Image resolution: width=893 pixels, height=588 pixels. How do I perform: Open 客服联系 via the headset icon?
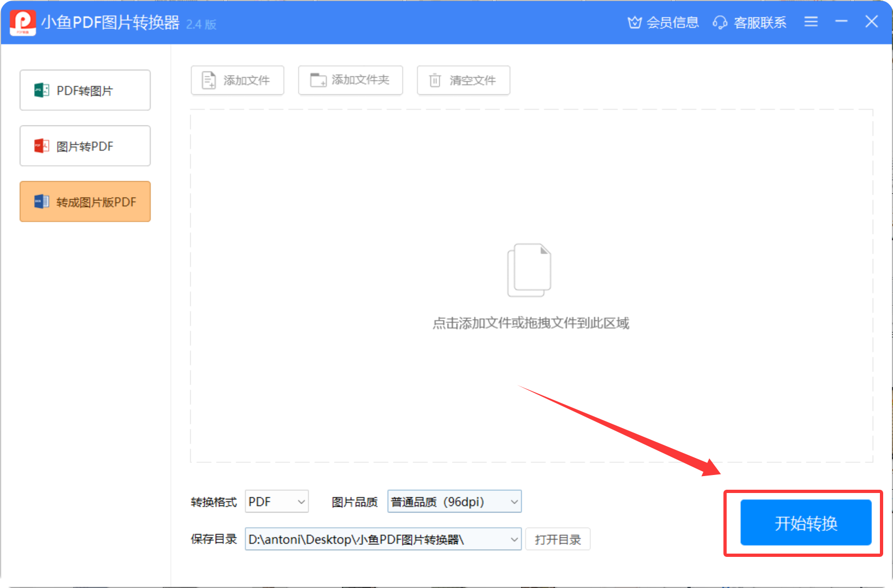[720, 22]
